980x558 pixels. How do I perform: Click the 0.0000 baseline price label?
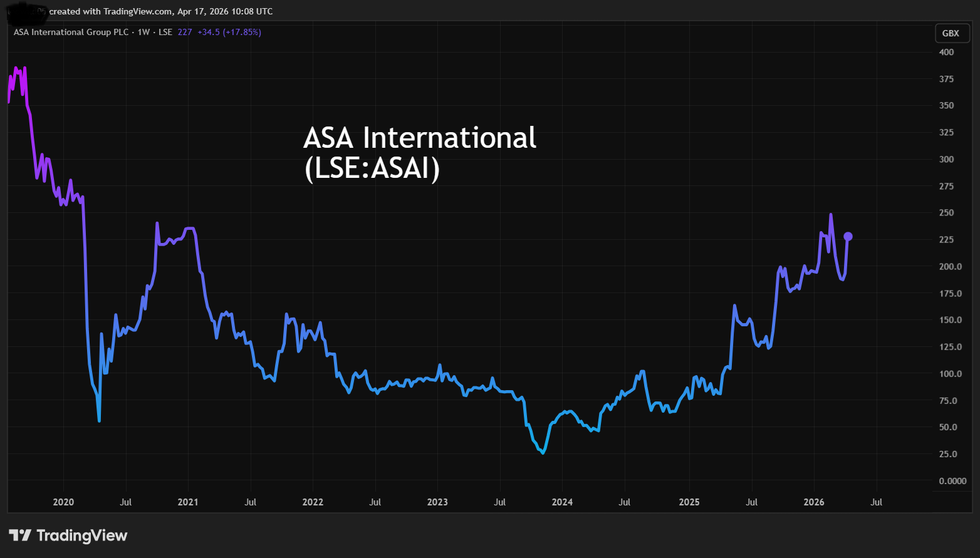952,481
